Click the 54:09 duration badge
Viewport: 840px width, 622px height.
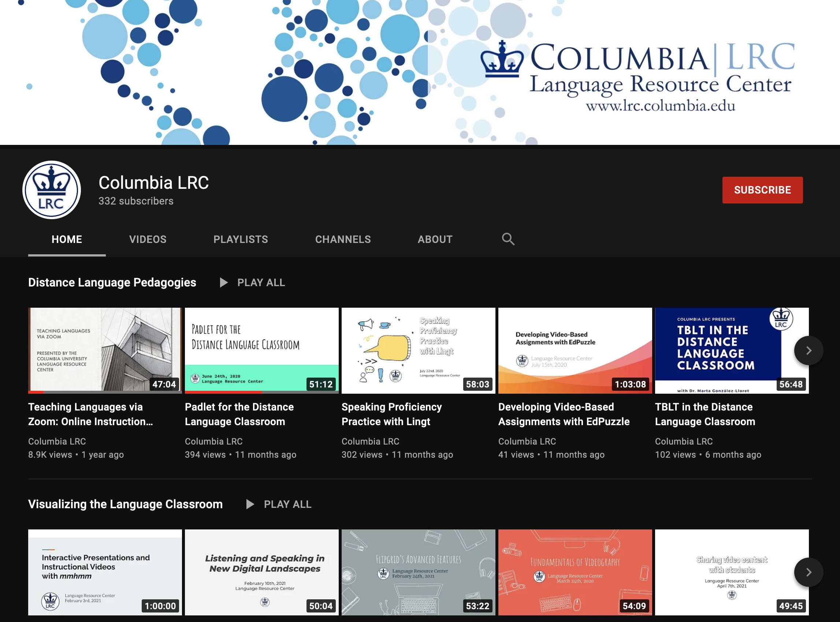point(634,606)
